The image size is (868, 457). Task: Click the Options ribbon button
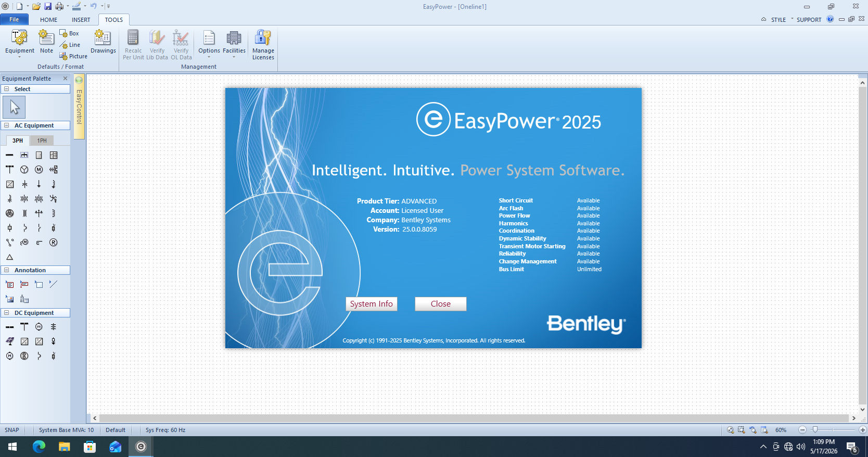pyautogui.click(x=209, y=44)
